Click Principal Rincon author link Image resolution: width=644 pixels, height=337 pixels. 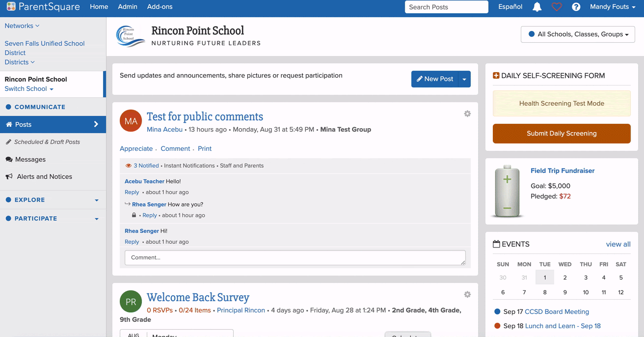tap(241, 310)
